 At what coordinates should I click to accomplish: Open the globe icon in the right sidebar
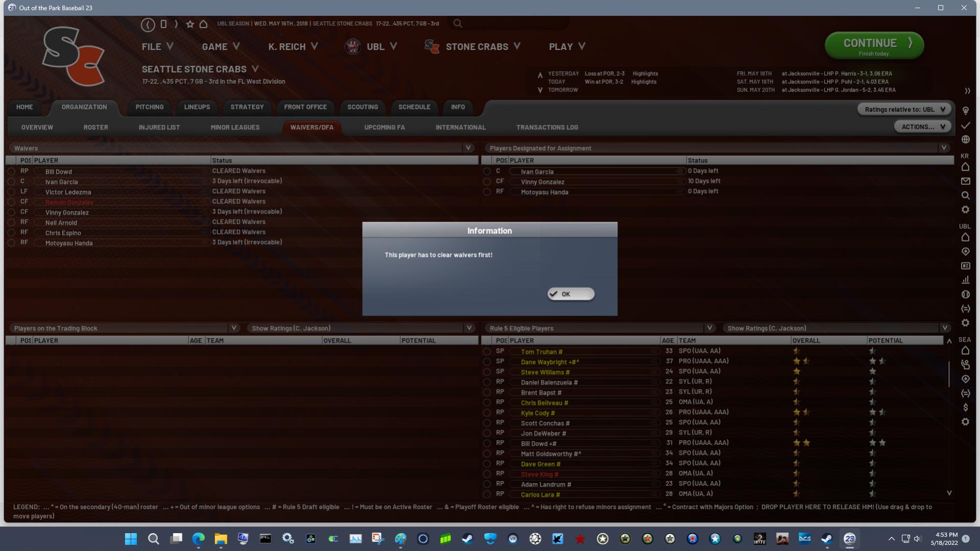click(x=966, y=139)
